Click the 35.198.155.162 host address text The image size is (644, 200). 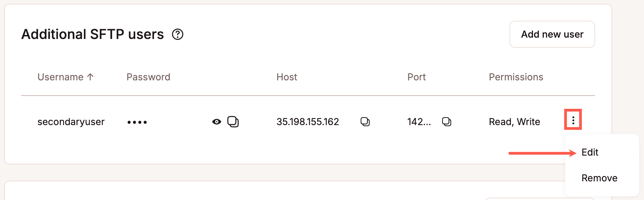(x=307, y=122)
